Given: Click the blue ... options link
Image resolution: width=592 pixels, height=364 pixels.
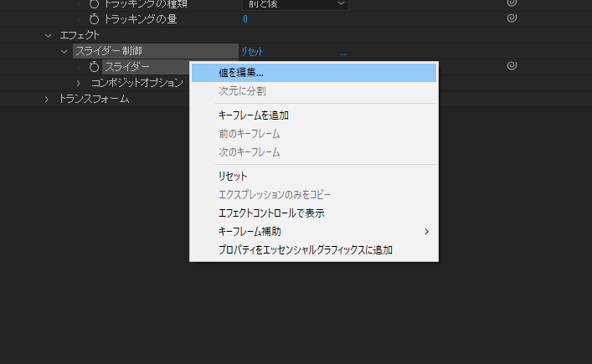Looking at the screenshot, I should pyautogui.click(x=343, y=54).
